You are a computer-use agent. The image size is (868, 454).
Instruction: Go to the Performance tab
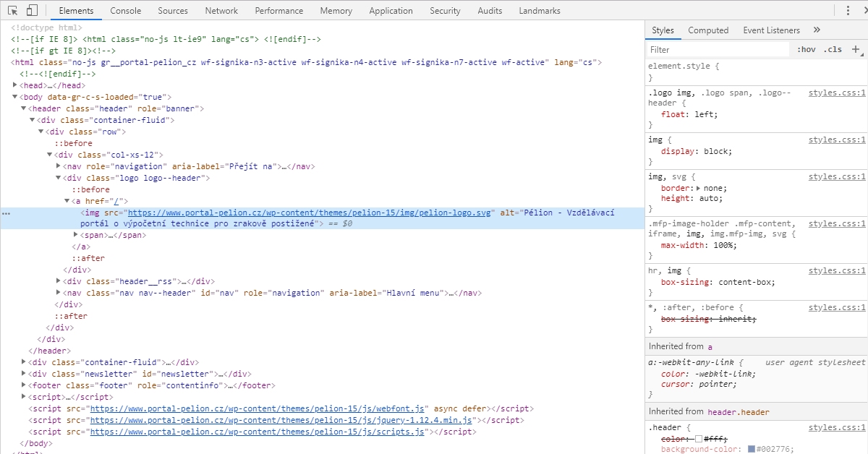[279, 11]
